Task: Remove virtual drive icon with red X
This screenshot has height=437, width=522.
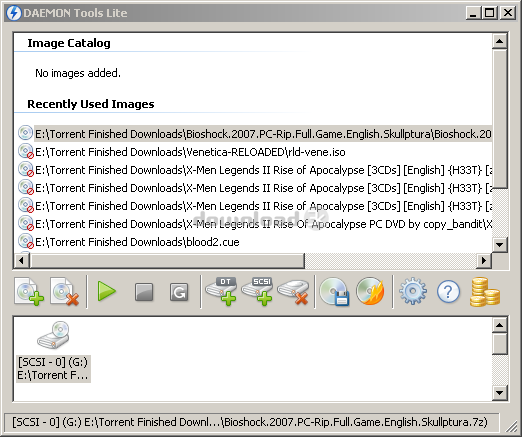Action: (293, 292)
